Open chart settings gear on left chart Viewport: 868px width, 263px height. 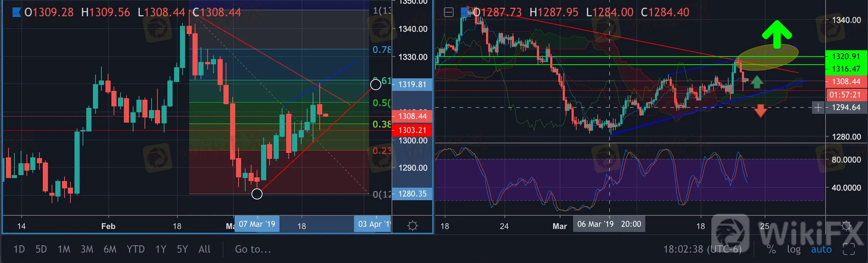[412, 225]
